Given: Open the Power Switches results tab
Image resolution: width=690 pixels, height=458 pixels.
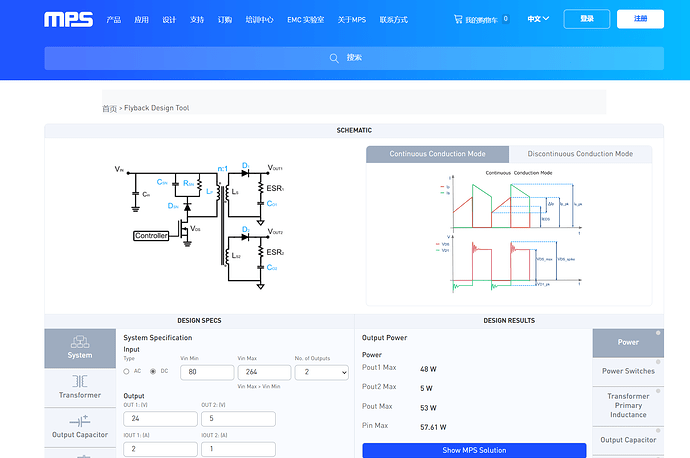Looking at the screenshot, I should point(628,371).
